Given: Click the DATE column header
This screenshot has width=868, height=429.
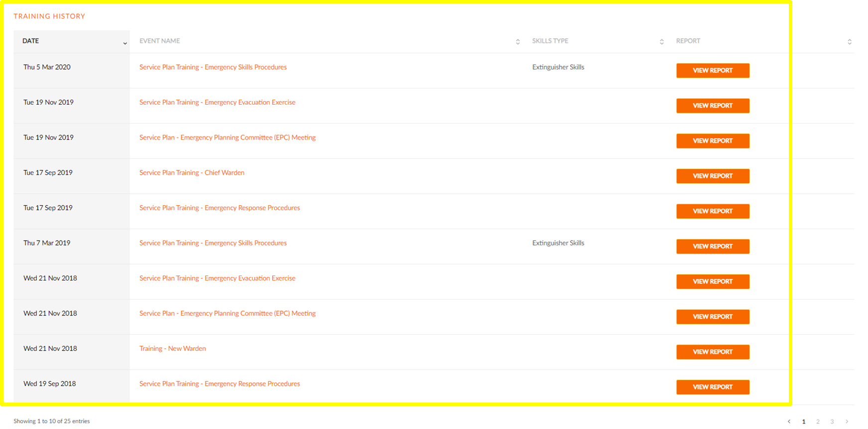Looking at the screenshot, I should [x=31, y=41].
